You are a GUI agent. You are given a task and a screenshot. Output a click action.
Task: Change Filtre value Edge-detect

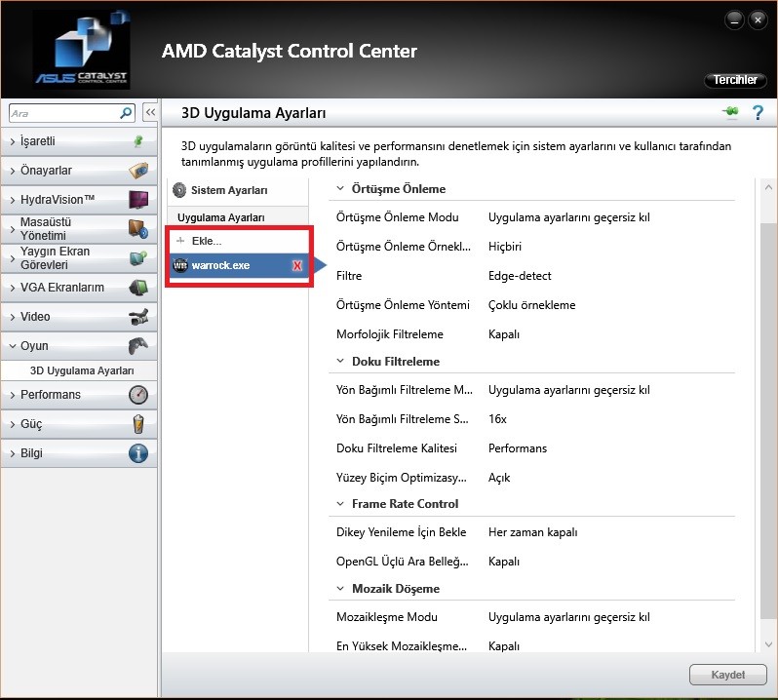tap(520, 276)
